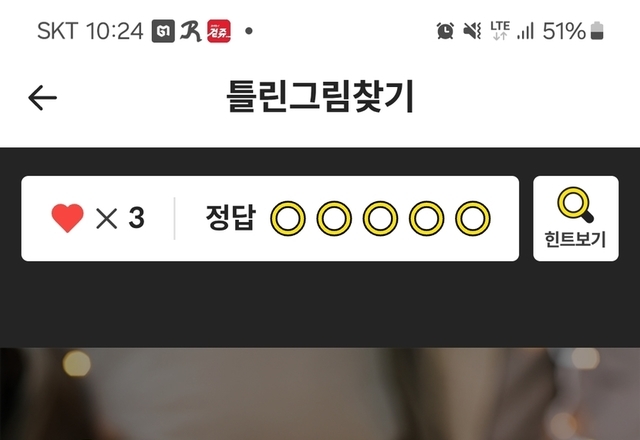Select the fifth yellow answer circle
This screenshot has width=640, height=440.
click(x=473, y=218)
